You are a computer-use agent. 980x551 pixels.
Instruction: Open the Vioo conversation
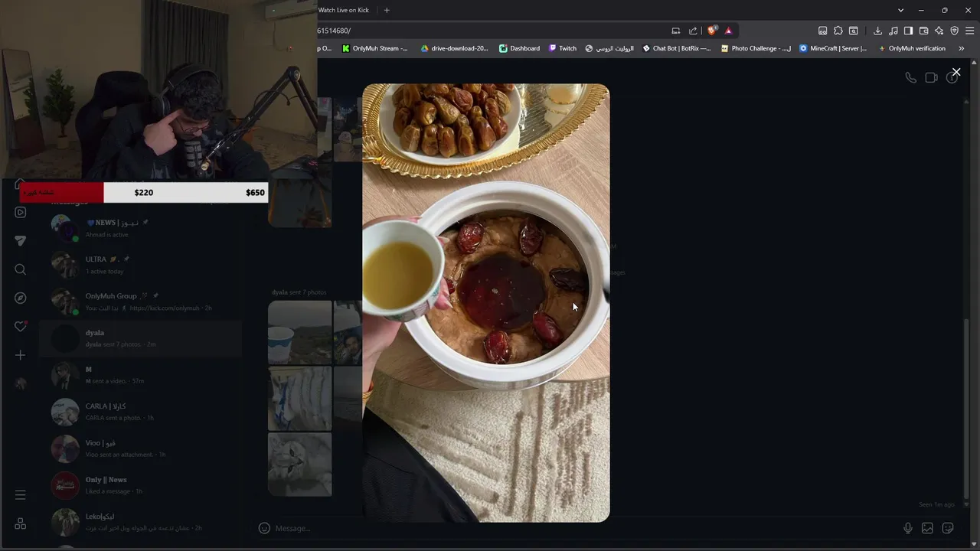142,448
